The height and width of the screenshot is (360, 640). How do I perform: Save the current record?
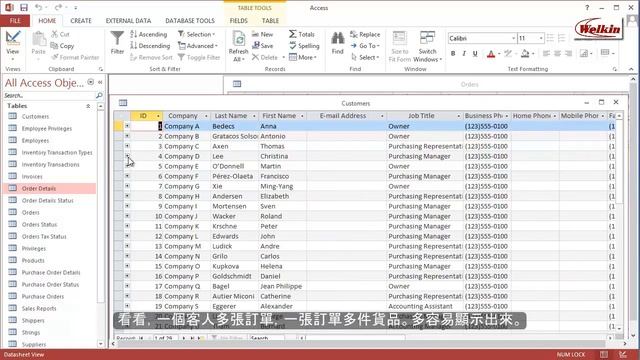(x=262, y=46)
